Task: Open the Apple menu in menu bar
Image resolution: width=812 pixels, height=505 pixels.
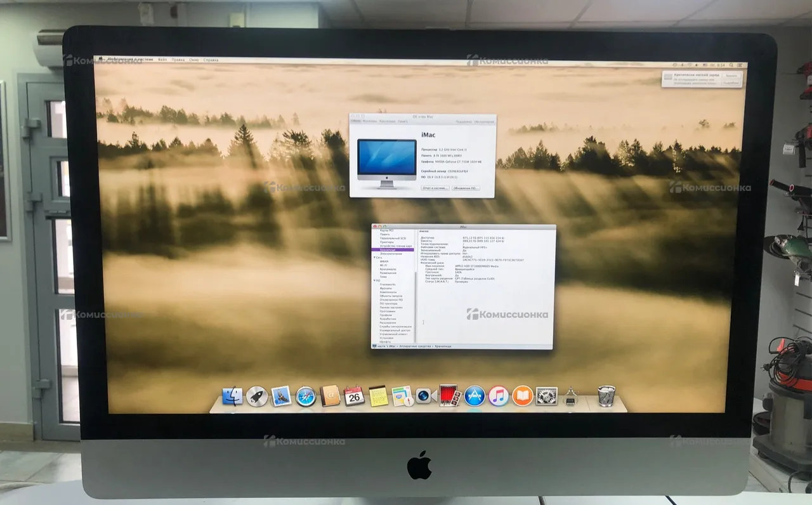Action: [x=100, y=59]
